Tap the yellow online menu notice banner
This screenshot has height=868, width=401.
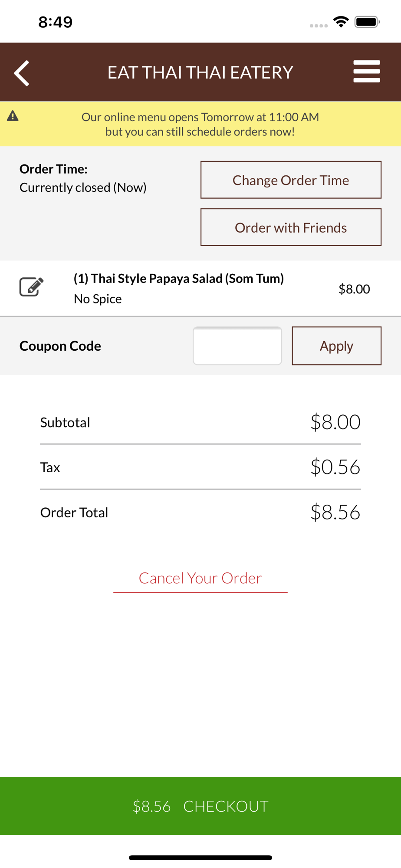click(200, 124)
